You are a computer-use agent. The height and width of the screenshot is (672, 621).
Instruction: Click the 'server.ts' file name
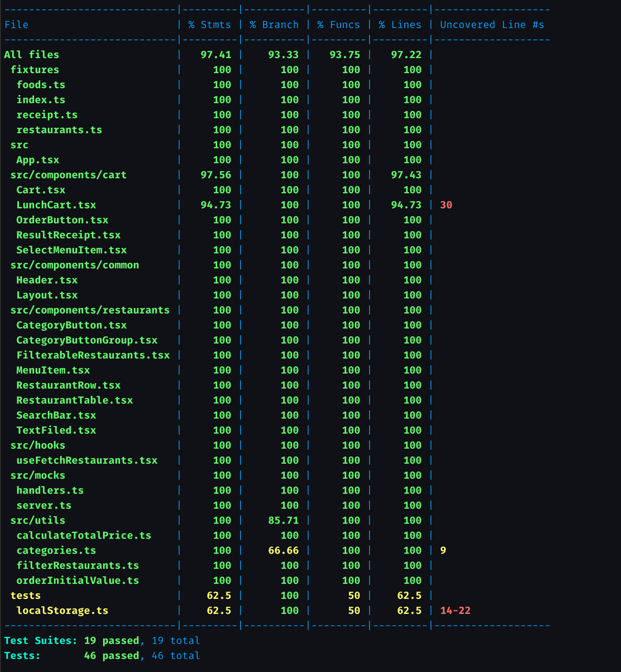pyautogui.click(x=44, y=505)
